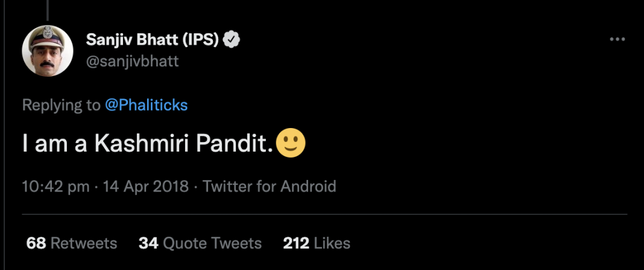Open the Twitter for Android source link
The image size is (644, 270).
pyautogui.click(x=269, y=186)
